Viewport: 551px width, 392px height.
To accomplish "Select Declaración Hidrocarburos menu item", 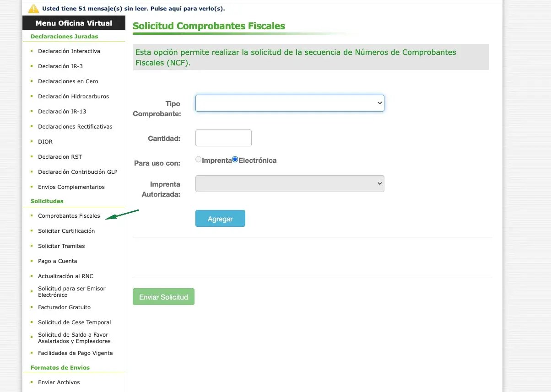I will (74, 97).
